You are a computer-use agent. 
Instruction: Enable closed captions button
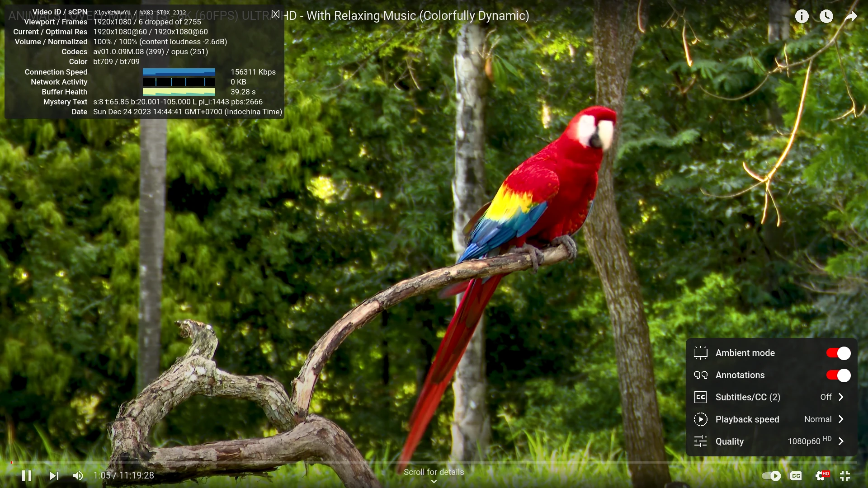796,475
